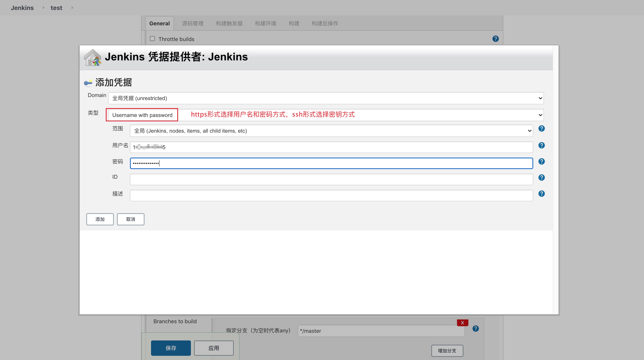
Task: Open the test breadcrumb link
Action: point(56,8)
